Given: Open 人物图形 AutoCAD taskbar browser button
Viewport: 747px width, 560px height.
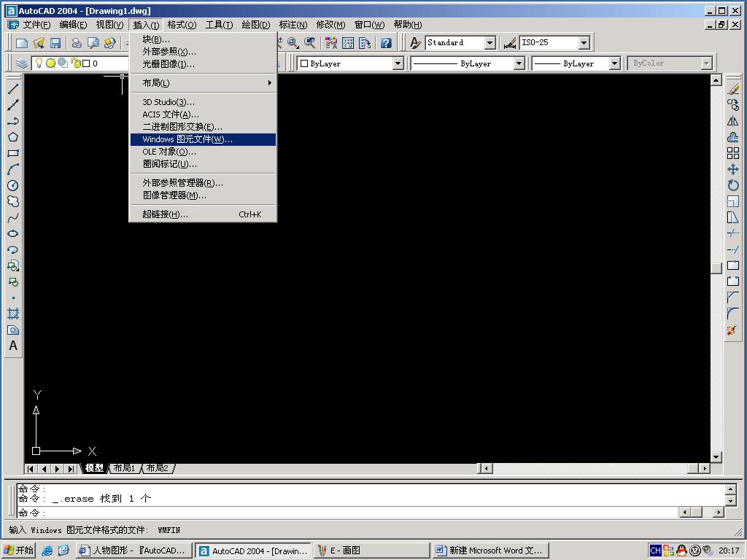Looking at the screenshot, I should [x=134, y=551].
